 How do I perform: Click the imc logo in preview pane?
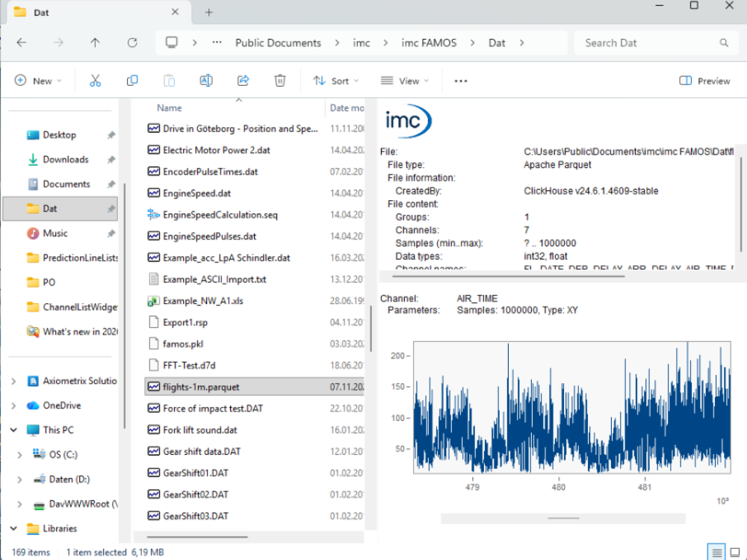click(408, 121)
